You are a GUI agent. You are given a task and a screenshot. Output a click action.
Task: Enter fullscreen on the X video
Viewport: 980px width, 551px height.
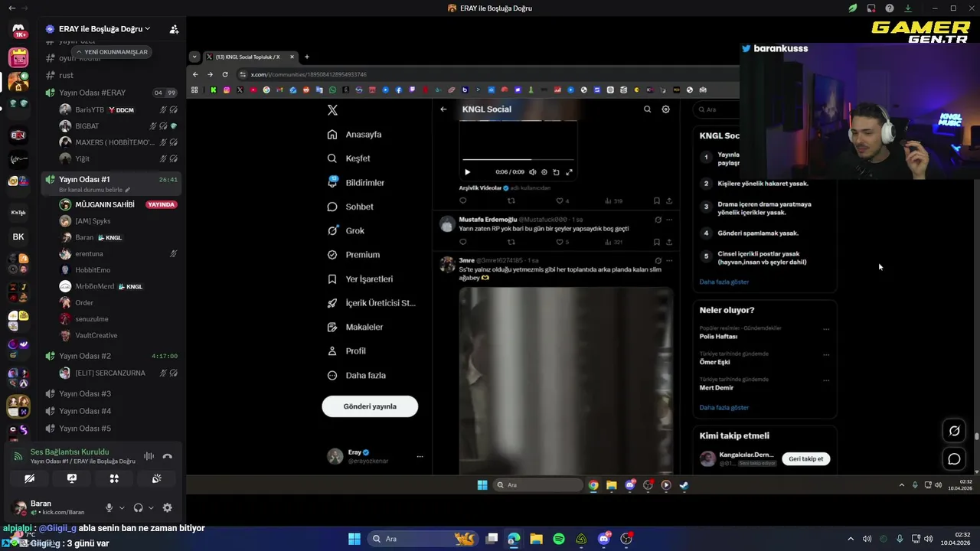569,172
